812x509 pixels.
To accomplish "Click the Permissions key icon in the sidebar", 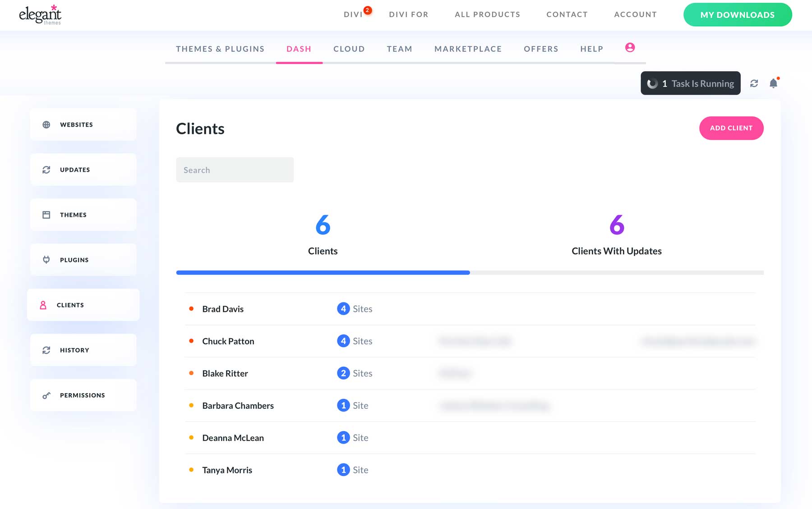I will [x=46, y=395].
